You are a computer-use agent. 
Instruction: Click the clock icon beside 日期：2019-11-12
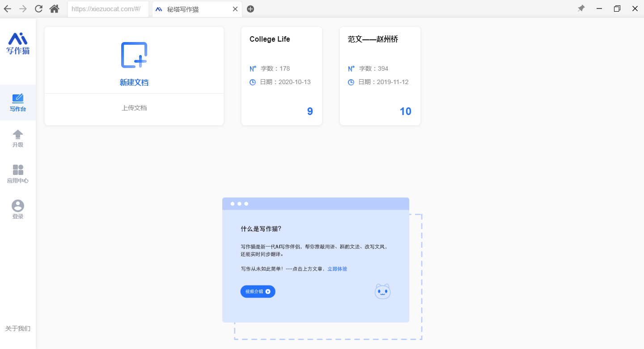351,82
